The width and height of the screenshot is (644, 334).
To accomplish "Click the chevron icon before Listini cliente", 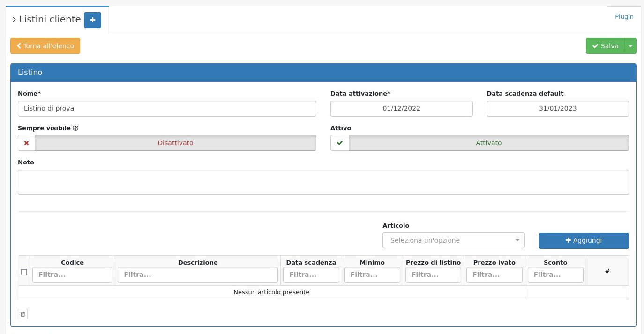I will tap(14, 20).
